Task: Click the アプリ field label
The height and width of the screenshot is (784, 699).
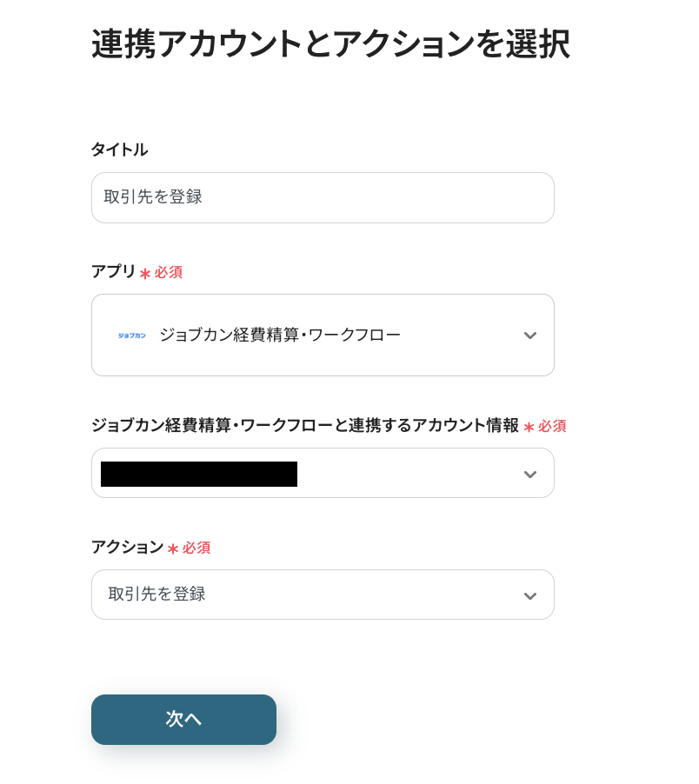Action: [113, 272]
